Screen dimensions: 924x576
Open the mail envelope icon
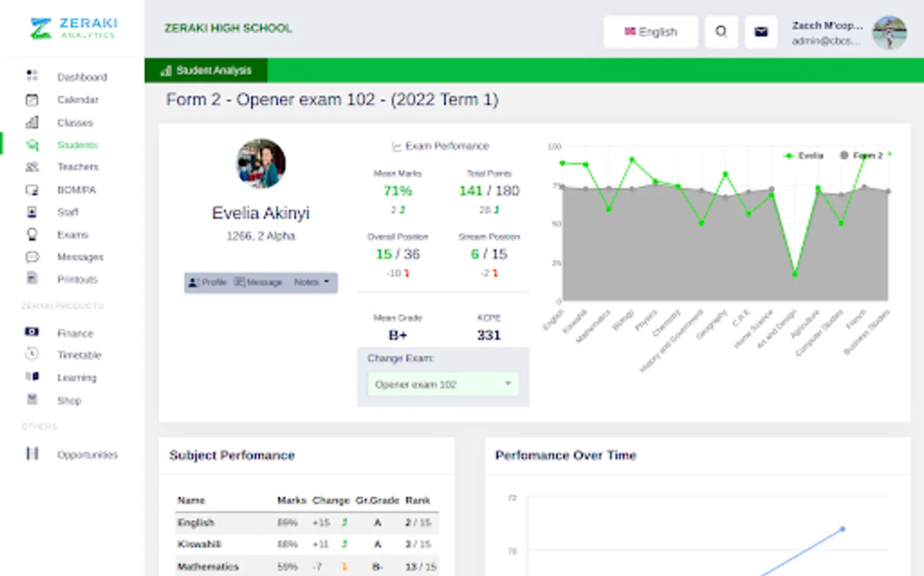click(x=761, y=31)
